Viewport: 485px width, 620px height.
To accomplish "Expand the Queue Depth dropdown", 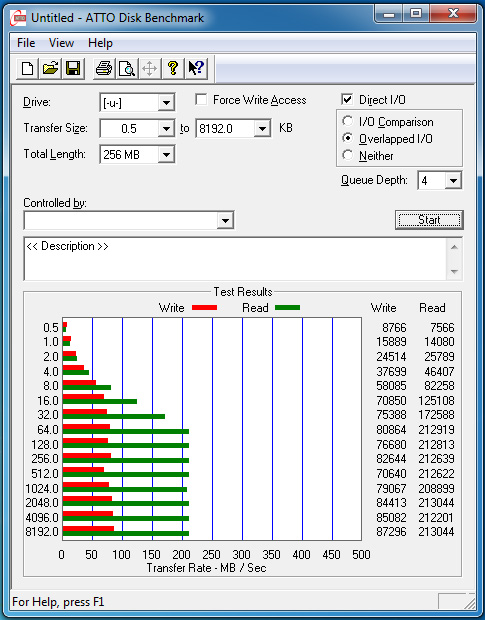I will click(453, 181).
